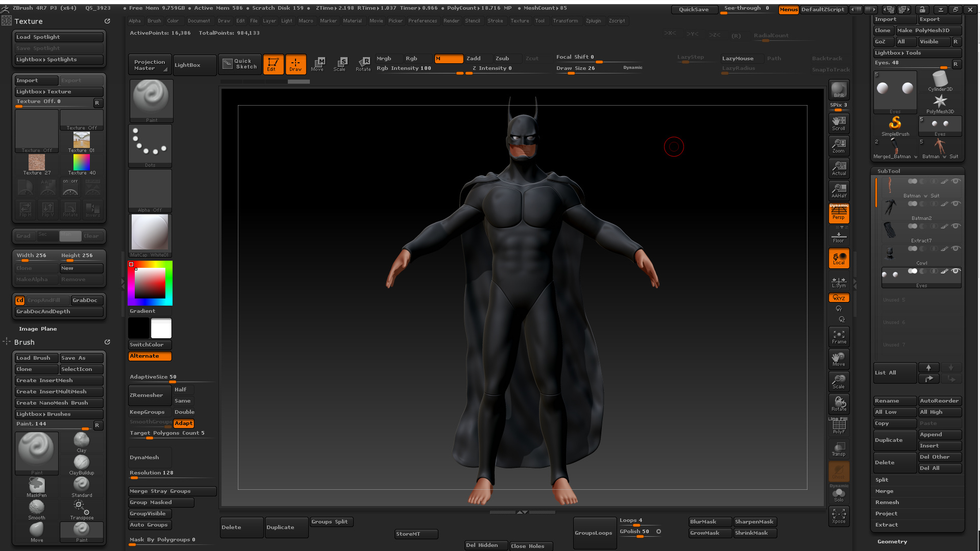Toggle Transp transparency mode

point(839,449)
